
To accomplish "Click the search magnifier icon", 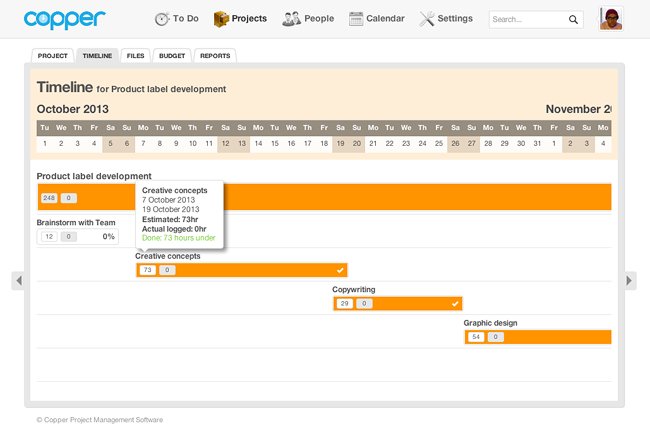I will (x=573, y=19).
